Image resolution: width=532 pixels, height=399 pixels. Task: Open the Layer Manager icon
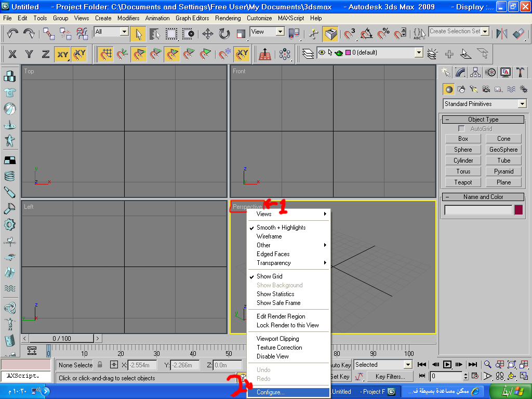308,54
